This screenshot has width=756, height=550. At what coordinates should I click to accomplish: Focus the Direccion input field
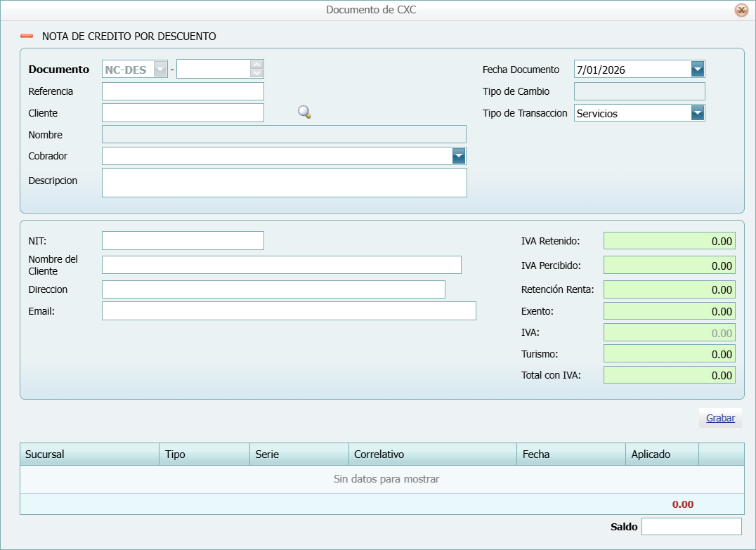pos(273,289)
